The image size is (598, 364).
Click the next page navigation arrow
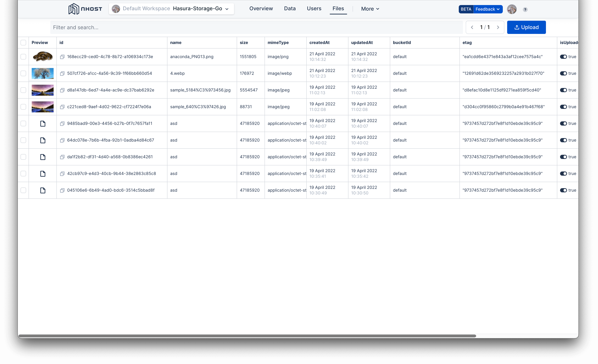coord(498,27)
